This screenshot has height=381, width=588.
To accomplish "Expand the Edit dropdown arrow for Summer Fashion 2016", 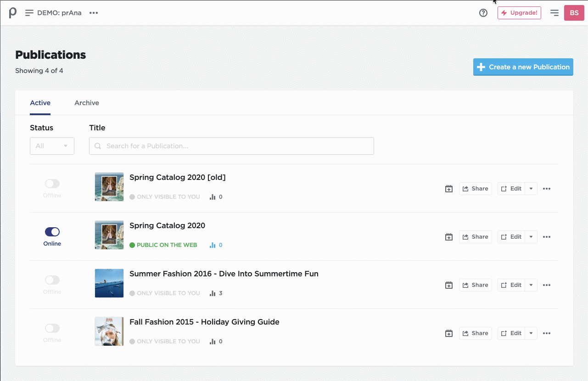I will pos(531,285).
